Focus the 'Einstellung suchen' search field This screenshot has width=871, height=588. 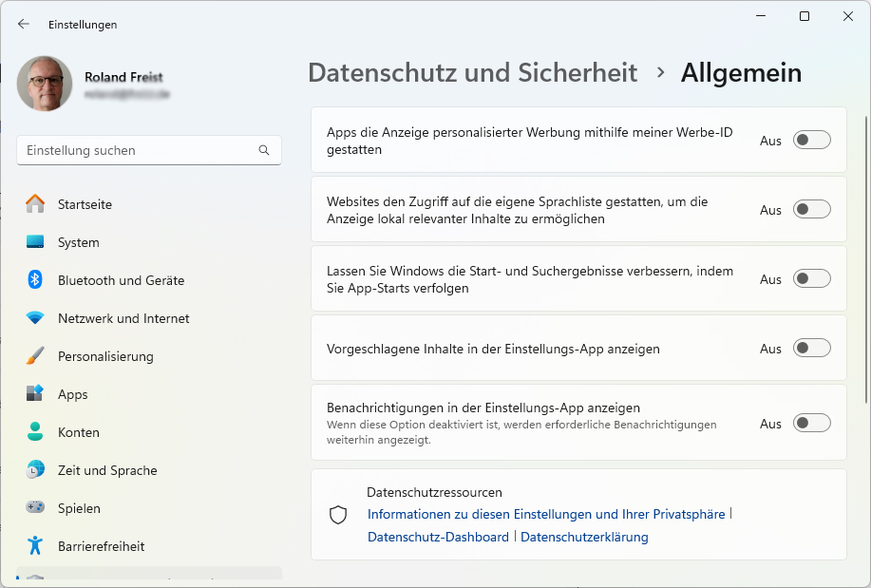[x=149, y=150]
